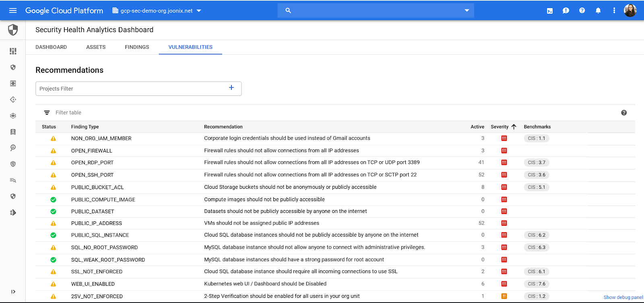Open the first sidebar dashboard icon
The height and width of the screenshot is (303, 644).
(x=13, y=51)
